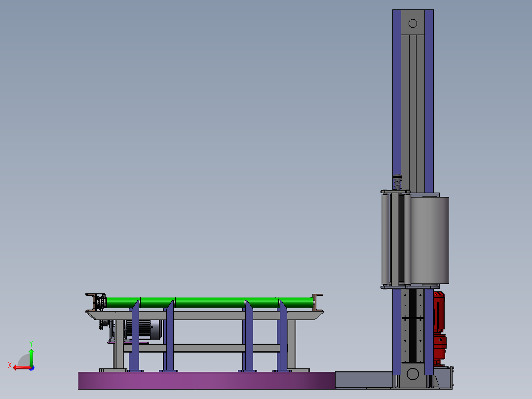Screen dimensions: 532x399
Task: Select the gray base plate beside turntable
Action: [x=364, y=379]
